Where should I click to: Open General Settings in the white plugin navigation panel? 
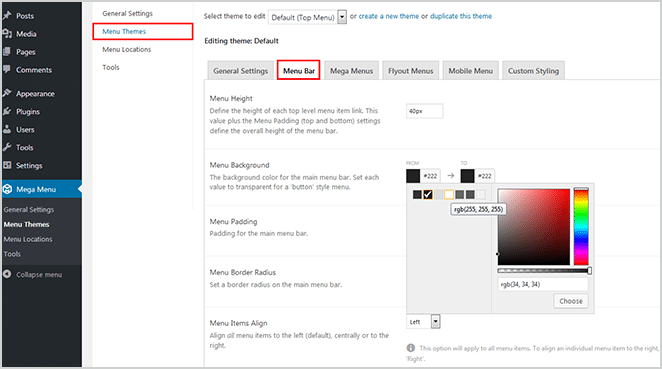pyautogui.click(x=128, y=14)
